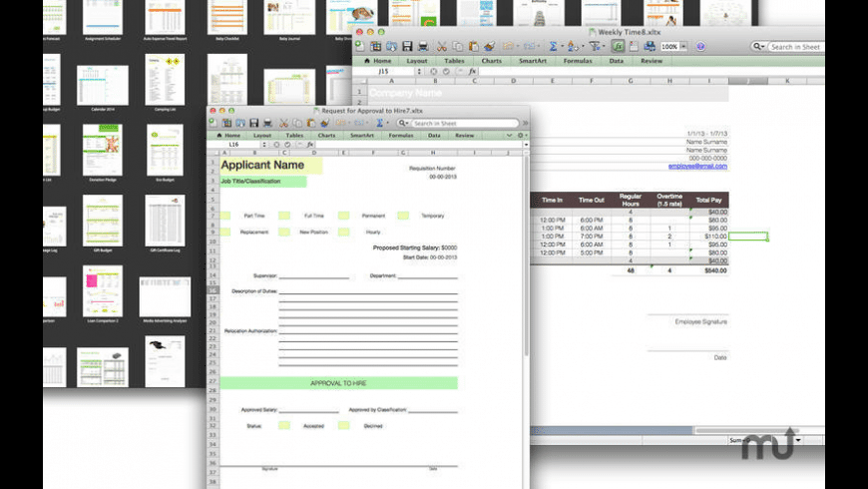The width and height of the screenshot is (868, 489).
Task: Check the Hourly box
Action: [344, 233]
